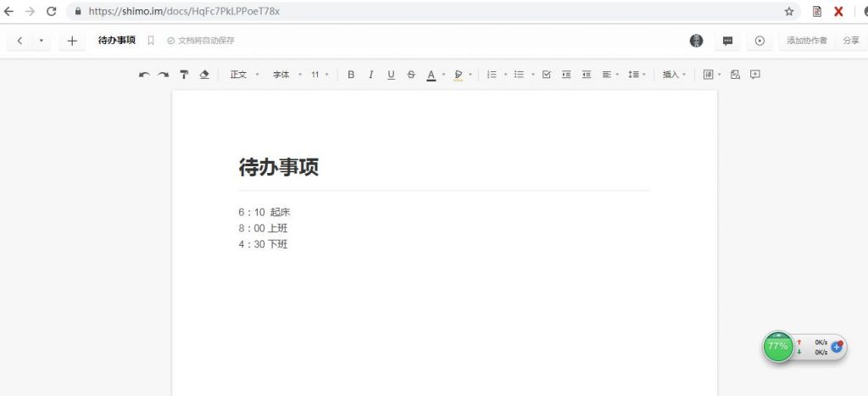
Task: Start presentation mode with play icon
Action: (759, 41)
